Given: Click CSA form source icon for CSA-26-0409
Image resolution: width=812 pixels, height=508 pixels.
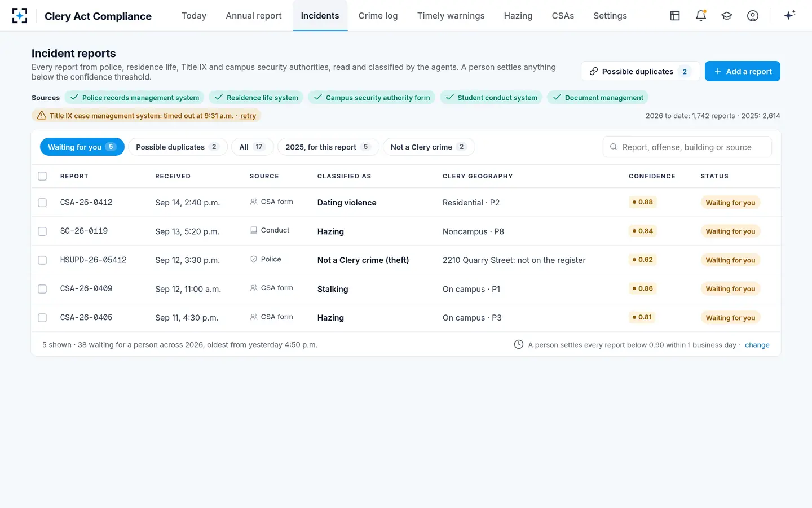Looking at the screenshot, I should 254,288.
